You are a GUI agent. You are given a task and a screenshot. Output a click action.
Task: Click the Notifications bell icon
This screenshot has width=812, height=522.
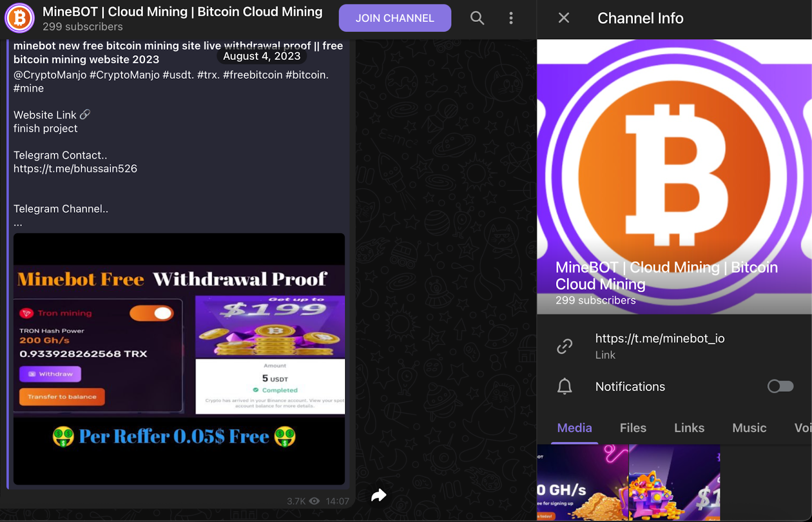click(x=564, y=387)
